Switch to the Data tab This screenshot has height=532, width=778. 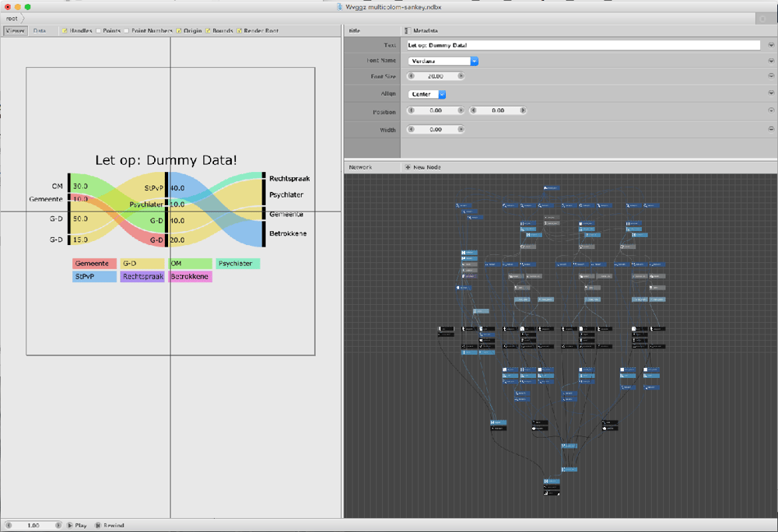[40, 31]
